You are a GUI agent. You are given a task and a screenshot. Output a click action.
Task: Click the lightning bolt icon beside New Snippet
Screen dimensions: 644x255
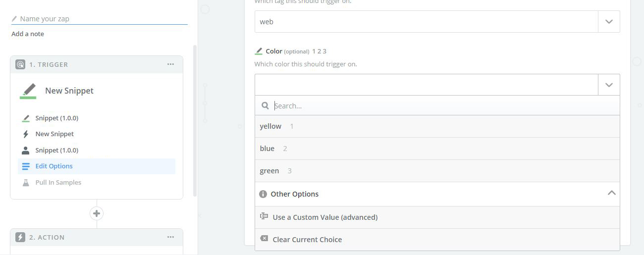click(26, 134)
